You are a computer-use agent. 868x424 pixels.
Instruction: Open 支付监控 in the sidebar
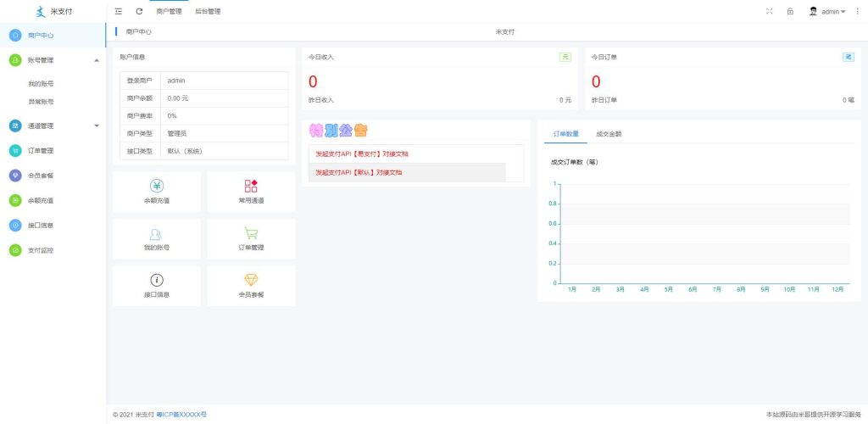(x=41, y=250)
